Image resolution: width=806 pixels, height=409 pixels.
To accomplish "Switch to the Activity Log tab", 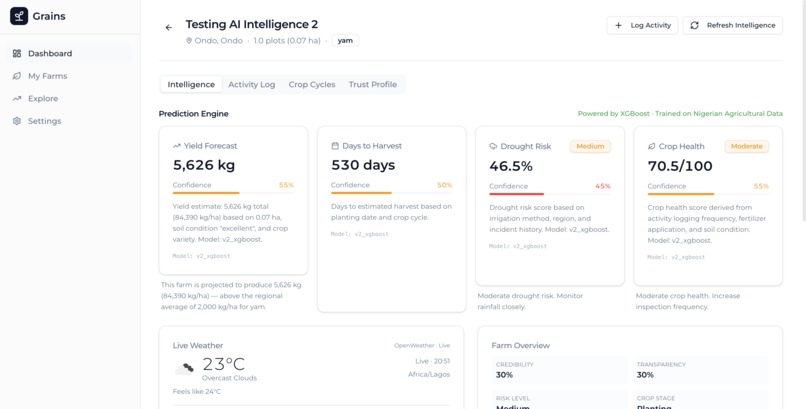I will [x=252, y=85].
